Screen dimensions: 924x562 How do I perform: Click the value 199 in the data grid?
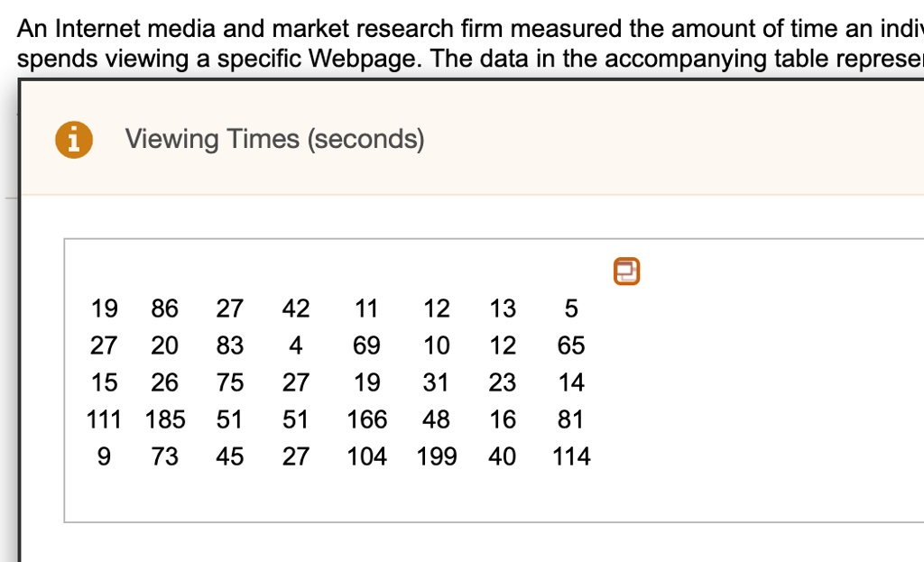(436, 456)
